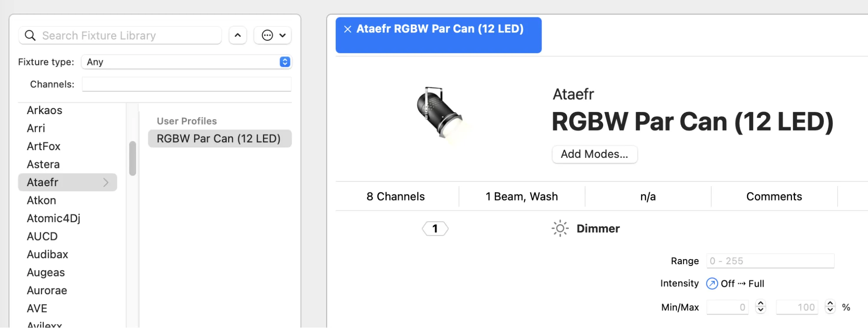
Task: Select RGBW Par Can user profile
Action: (x=219, y=139)
